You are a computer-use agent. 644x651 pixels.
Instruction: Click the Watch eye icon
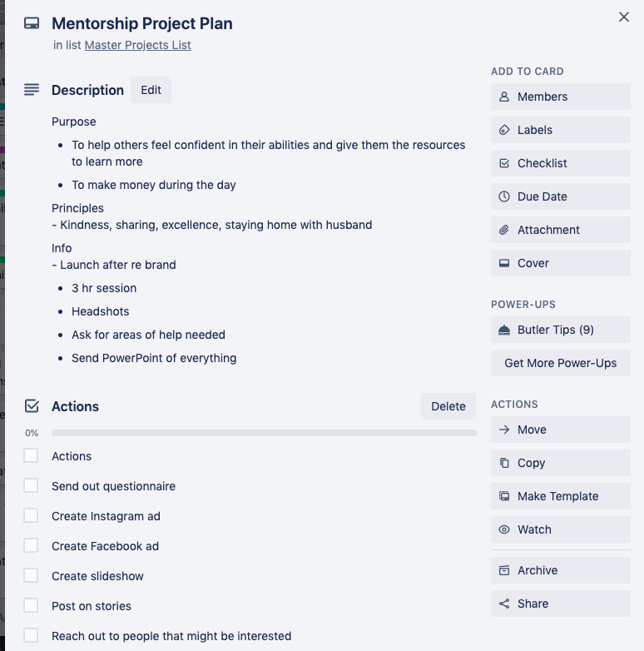pyautogui.click(x=504, y=529)
